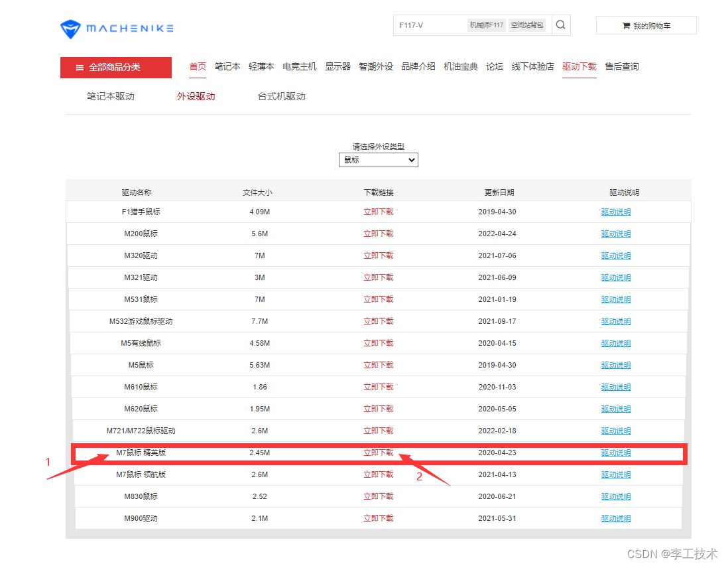Open the 轻薄本 navigation item
Viewport: 728px width, 566px height.
tap(261, 66)
